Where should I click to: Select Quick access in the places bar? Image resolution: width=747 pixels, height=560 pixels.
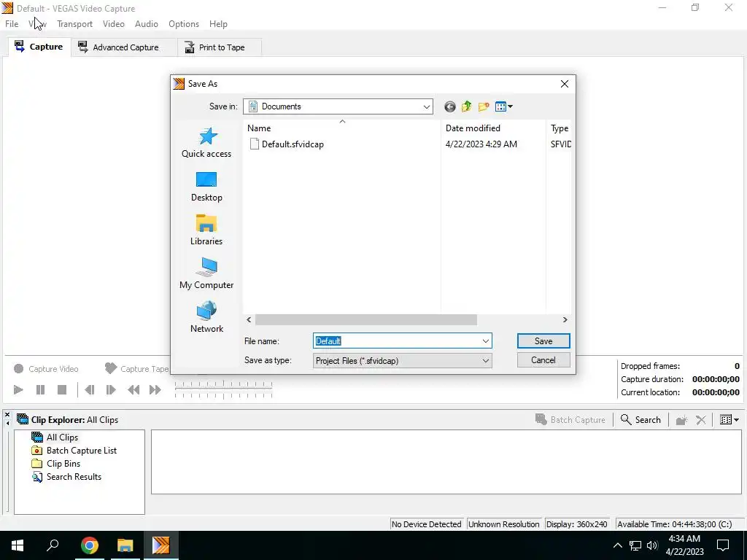pyautogui.click(x=206, y=143)
